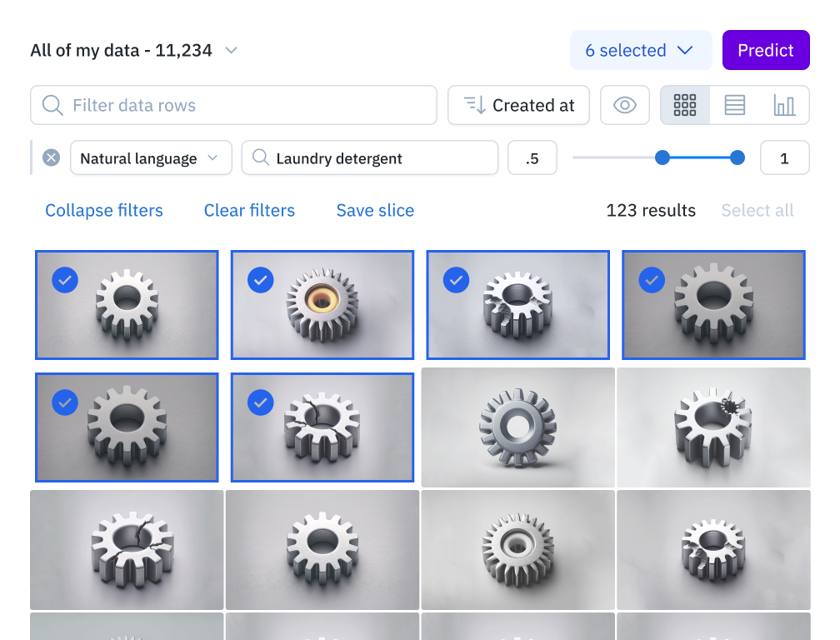Image resolution: width=840 pixels, height=640 pixels.
Task: Deselect the first gear image checkmark
Action: click(x=65, y=280)
